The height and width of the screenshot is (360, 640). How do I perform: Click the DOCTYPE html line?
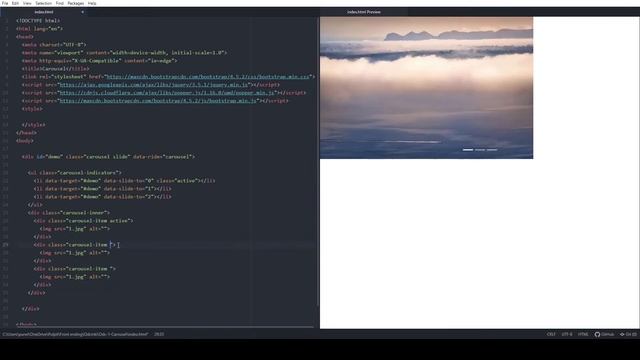[38, 20]
